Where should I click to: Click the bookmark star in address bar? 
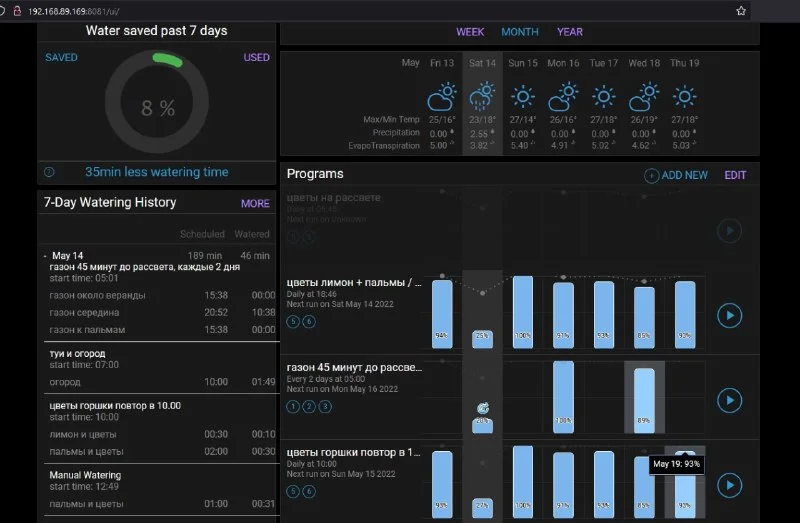pyautogui.click(x=741, y=10)
